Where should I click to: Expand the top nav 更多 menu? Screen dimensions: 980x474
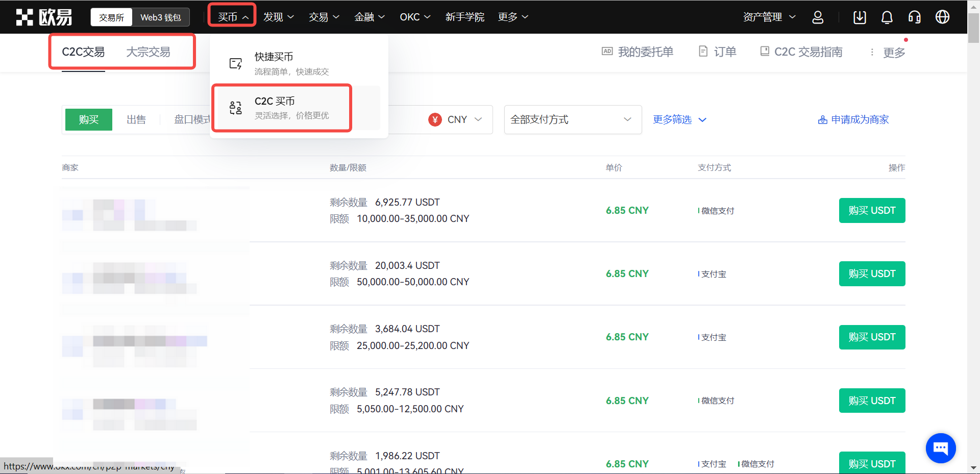coord(513,17)
